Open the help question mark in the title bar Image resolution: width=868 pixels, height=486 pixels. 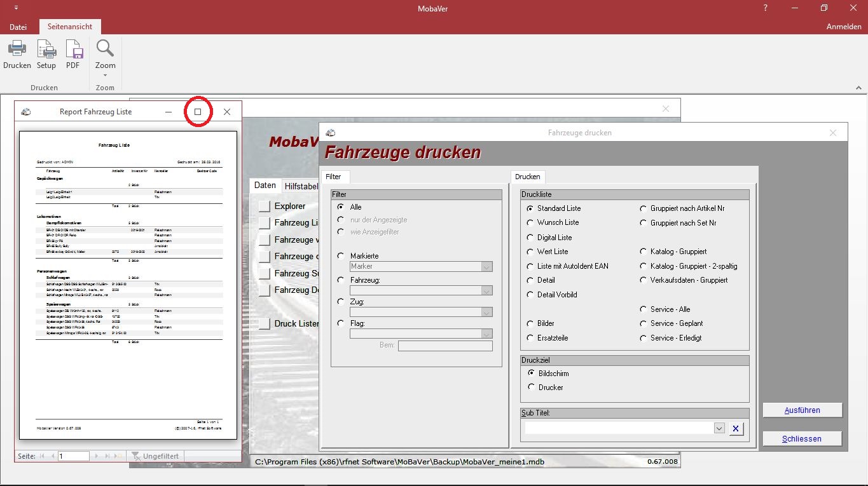tap(766, 8)
